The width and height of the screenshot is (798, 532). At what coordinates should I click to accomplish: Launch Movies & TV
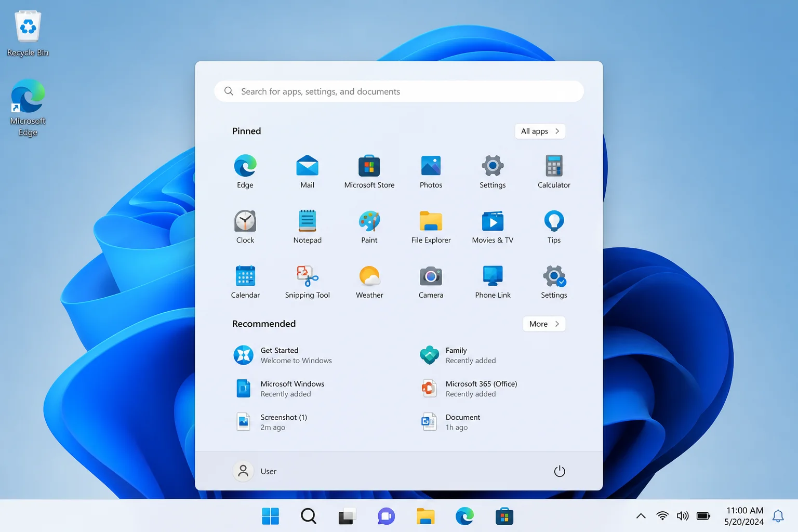(x=493, y=227)
